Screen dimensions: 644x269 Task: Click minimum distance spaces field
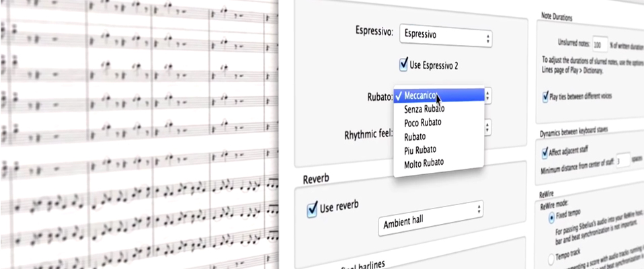pos(623,160)
